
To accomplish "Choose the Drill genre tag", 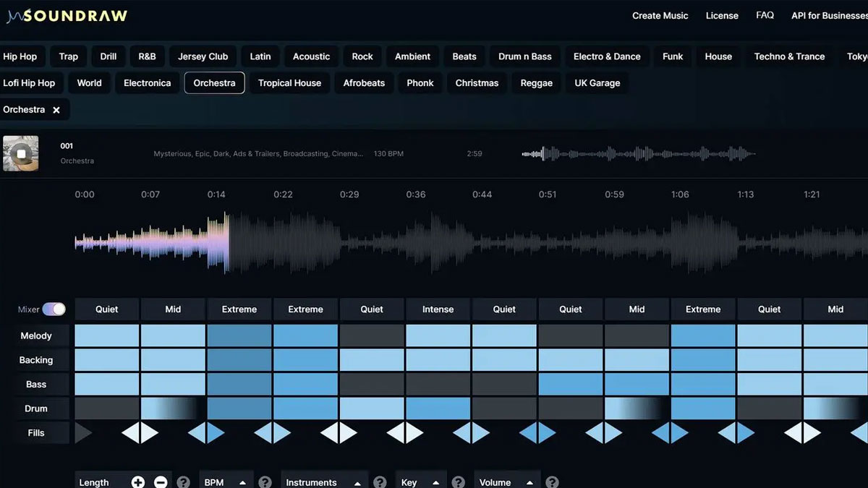I will point(109,56).
